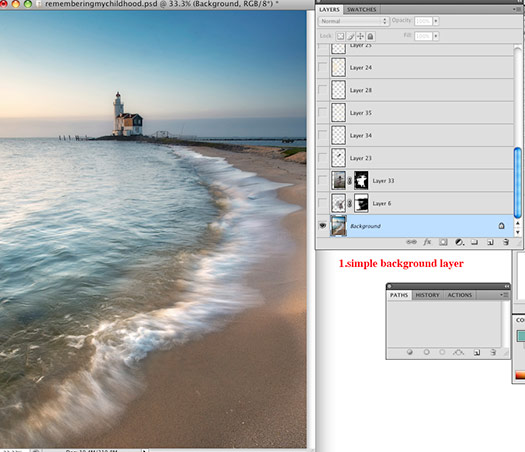
Task: Click the delete layer trash icon
Action: pos(506,242)
